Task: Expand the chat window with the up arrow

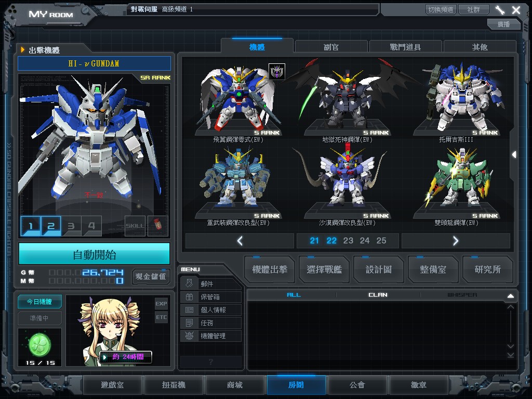Action: pyautogui.click(x=510, y=296)
